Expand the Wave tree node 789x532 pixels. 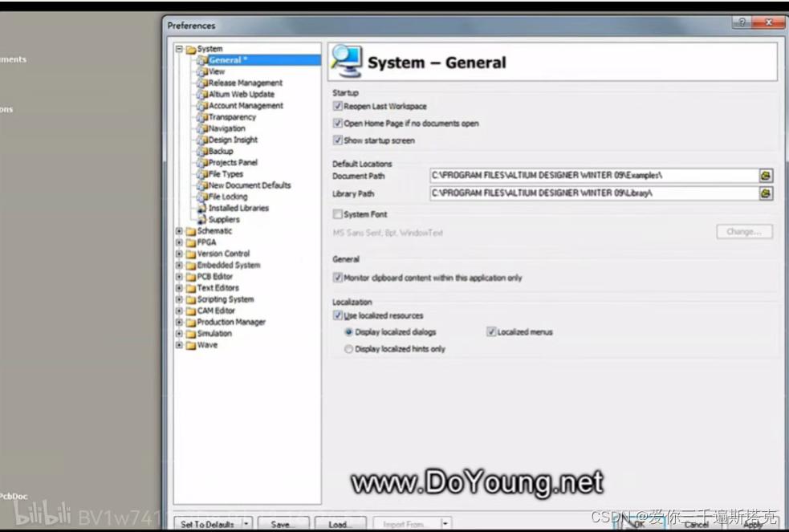coord(179,345)
